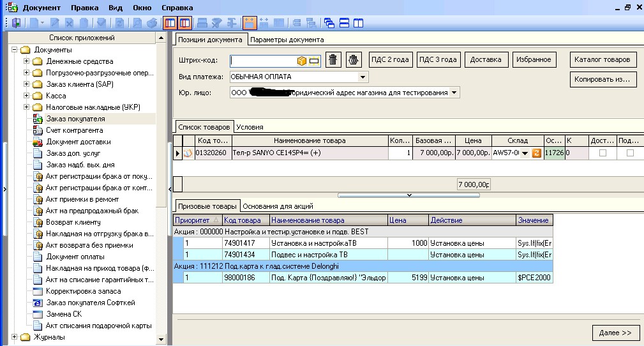The width and height of the screenshot is (644, 346).
Task: Open the Справка menu
Action: tap(177, 8)
